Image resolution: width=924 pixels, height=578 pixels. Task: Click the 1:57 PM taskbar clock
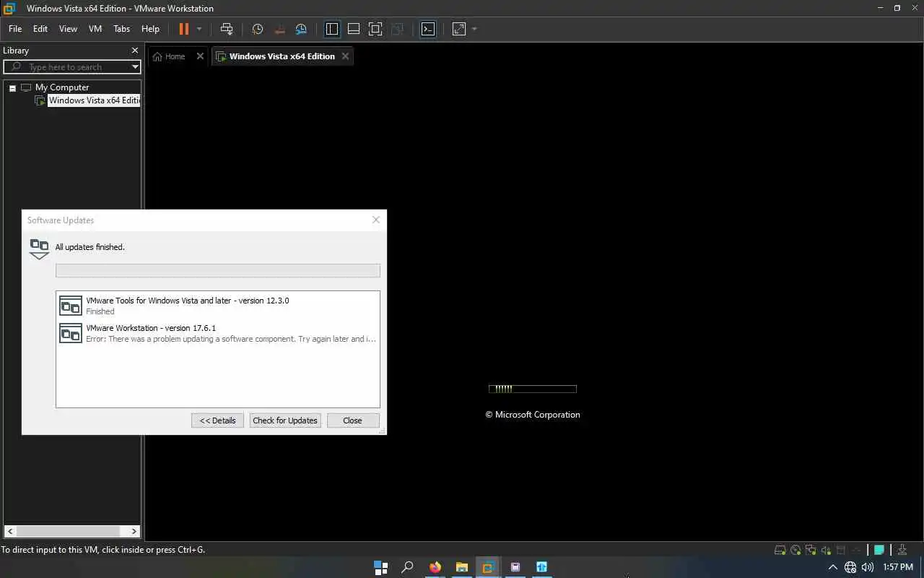pos(898,568)
